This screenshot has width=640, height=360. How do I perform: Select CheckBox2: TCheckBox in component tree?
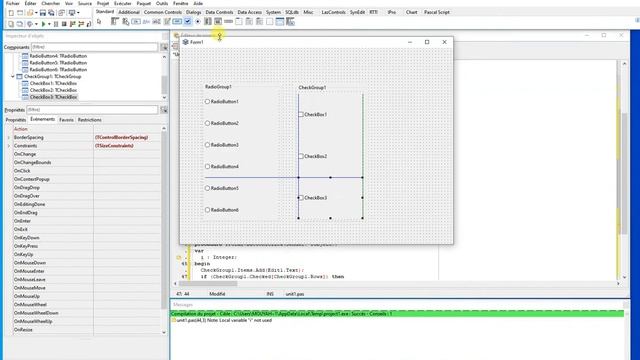(53, 90)
